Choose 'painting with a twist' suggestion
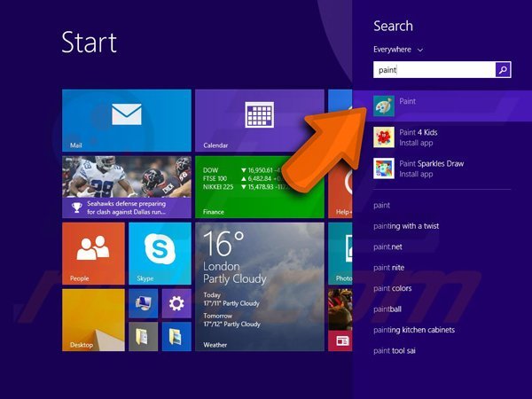This screenshot has height=399, width=532. [x=406, y=226]
